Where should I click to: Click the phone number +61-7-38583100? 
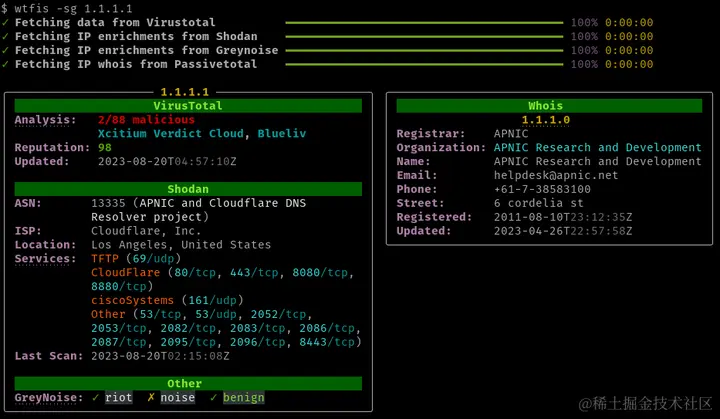(542, 189)
